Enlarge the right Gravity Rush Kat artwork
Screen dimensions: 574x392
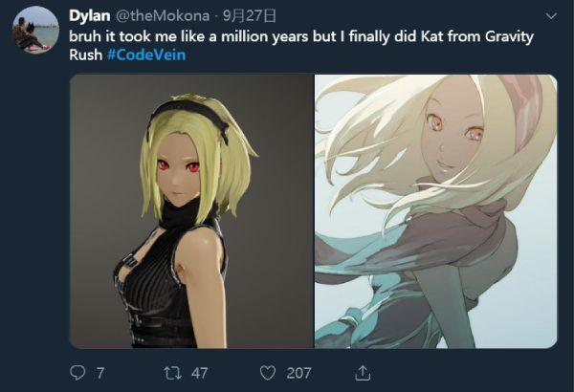coord(435,211)
